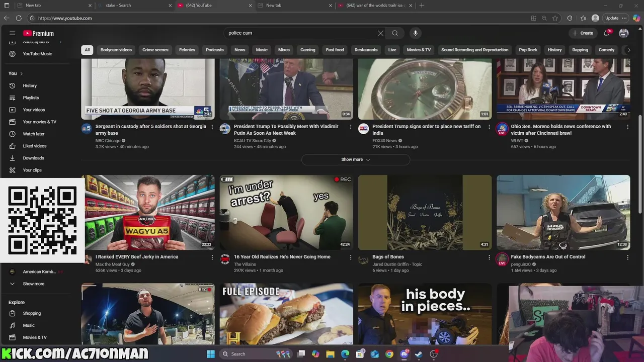
Task: Select the Crime scenes filter chip
Action: tap(155, 50)
